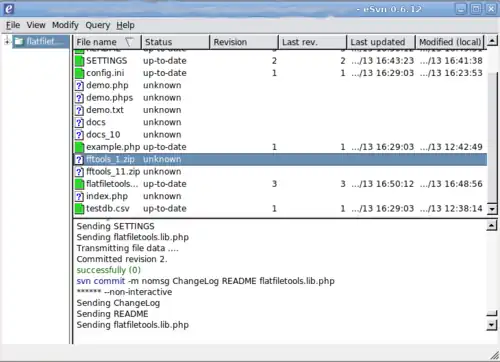Toggle sort arrow on File name column
Image resolution: width=500 pixels, height=362 pixels.
(129, 42)
